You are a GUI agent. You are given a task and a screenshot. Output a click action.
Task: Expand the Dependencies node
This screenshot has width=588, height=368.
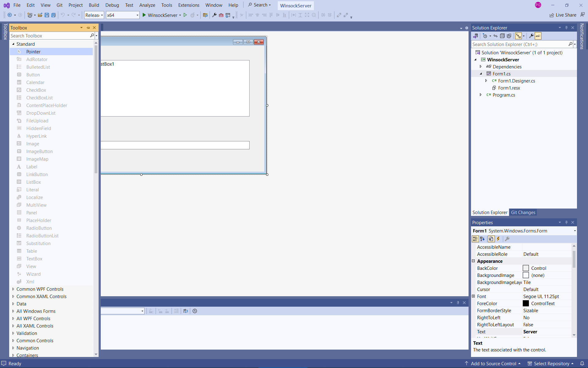481,67
